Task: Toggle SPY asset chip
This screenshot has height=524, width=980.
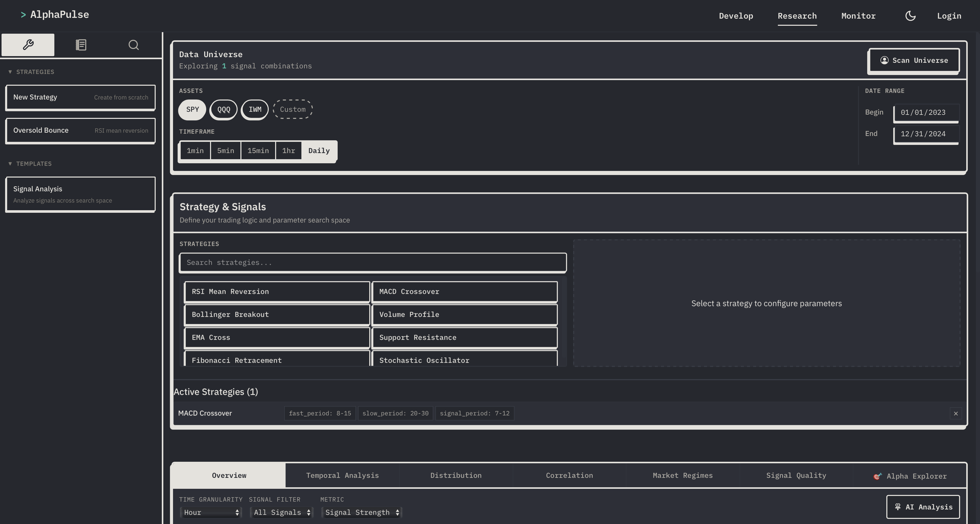Action: point(192,109)
